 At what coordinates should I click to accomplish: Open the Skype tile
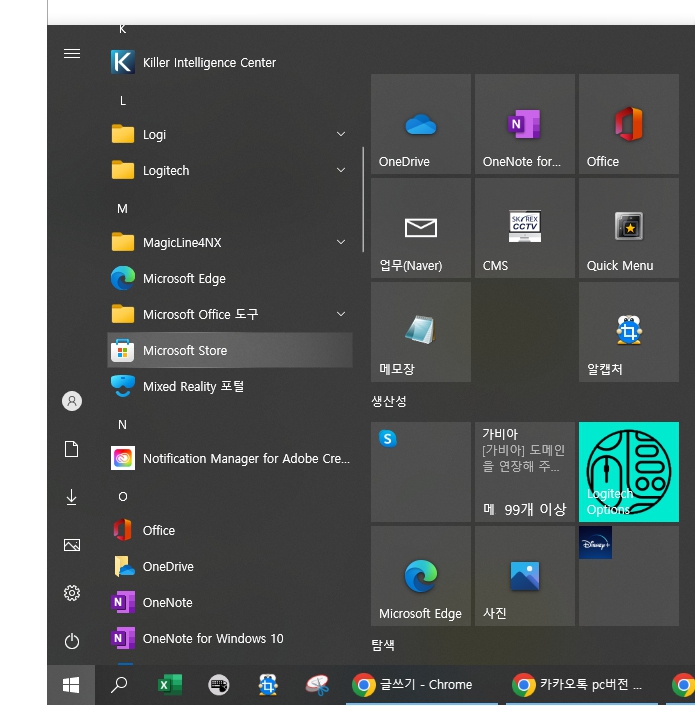421,472
